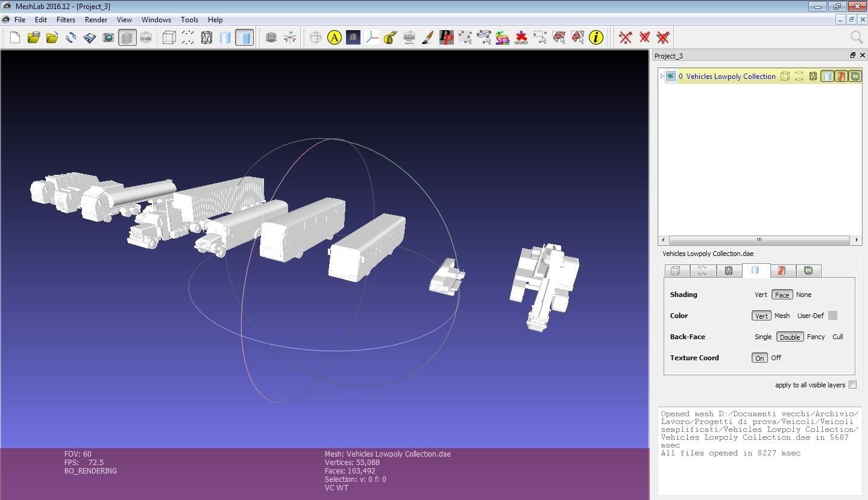868x500 pixels.
Task: Take a snapshot with the first toolbar camera
Action: click(108, 37)
